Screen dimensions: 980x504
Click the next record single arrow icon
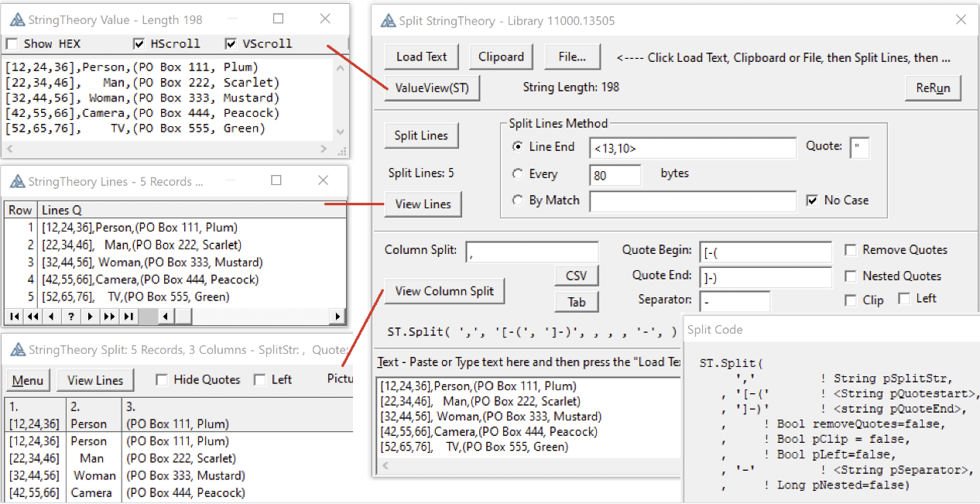point(90,316)
